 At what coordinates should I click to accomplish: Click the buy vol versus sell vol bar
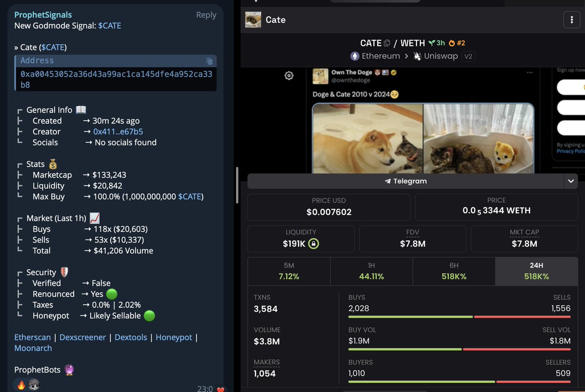click(x=459, y=349)
